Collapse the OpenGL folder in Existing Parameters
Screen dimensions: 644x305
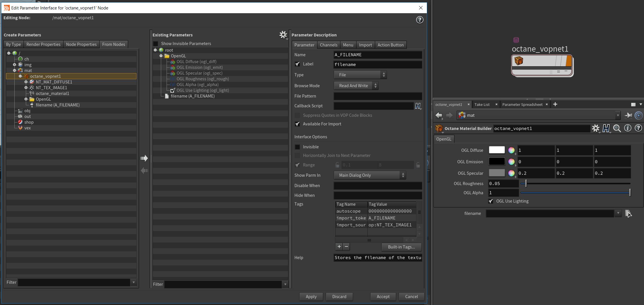[161, 56]
